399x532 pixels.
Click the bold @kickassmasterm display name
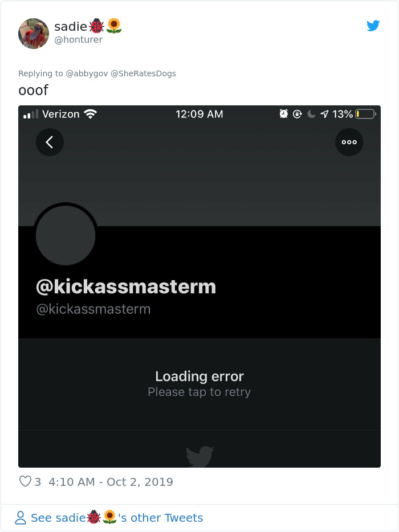pos(126,287)
